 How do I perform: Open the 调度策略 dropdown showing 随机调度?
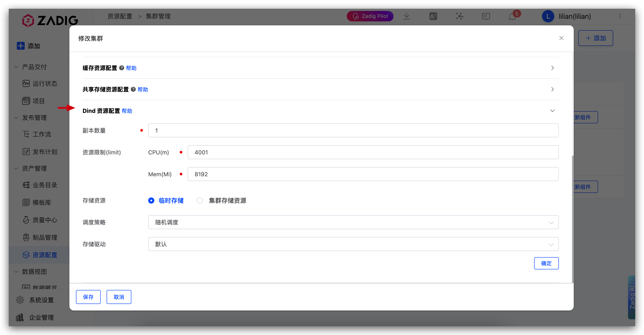353,222
